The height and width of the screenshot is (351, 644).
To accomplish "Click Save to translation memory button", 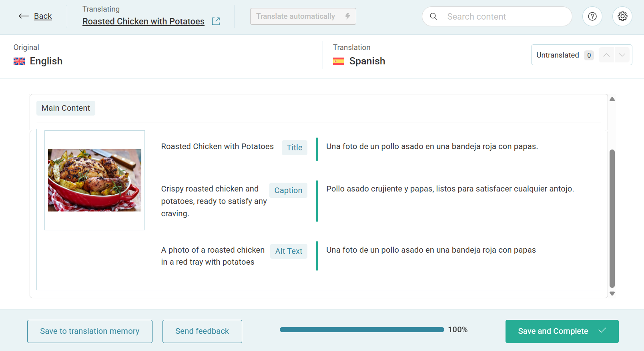I will point(90,331).
